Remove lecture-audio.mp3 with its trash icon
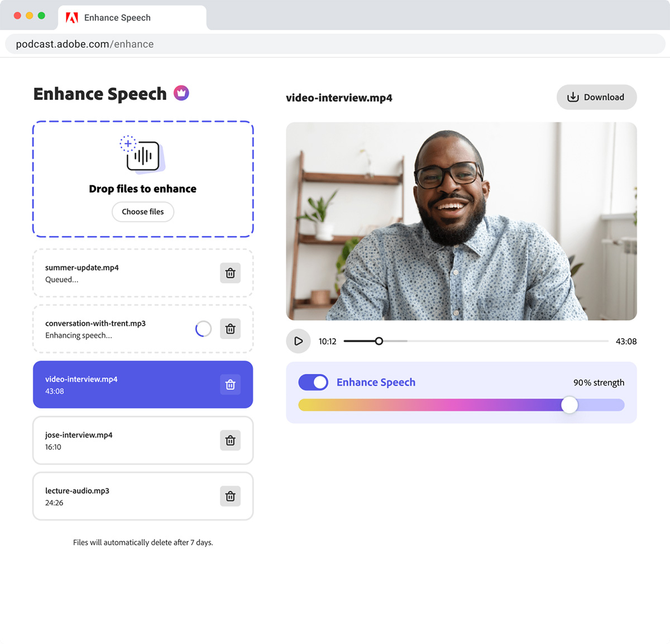This screenshot has height=644, width=670. point(230,496)
